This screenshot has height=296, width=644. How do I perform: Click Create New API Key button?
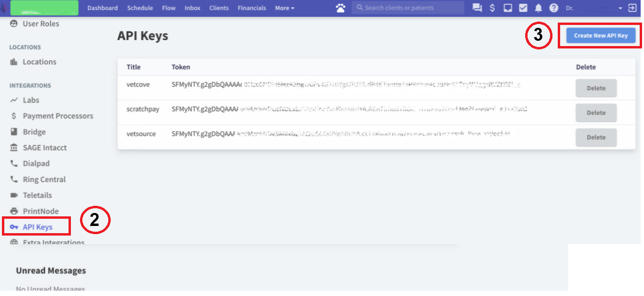601,36
